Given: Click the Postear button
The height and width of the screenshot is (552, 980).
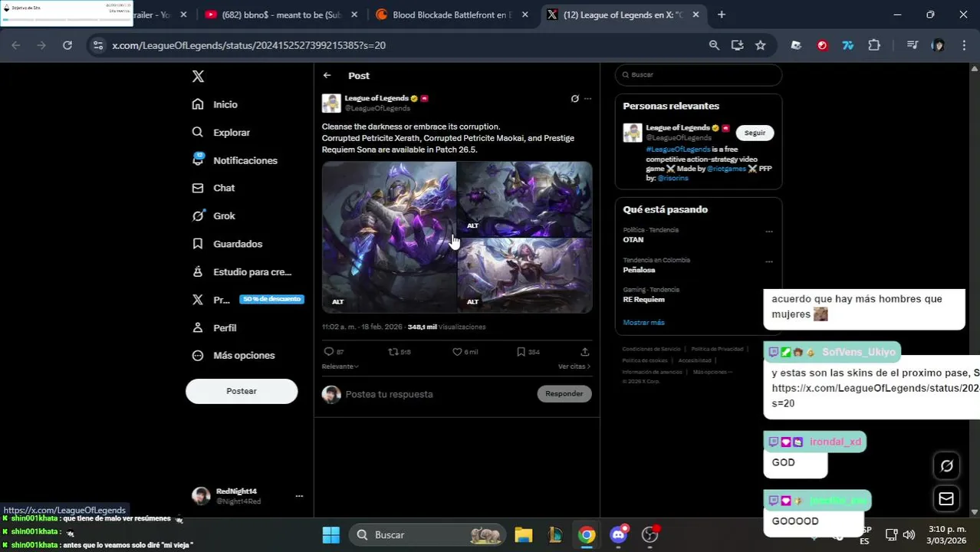Looking at the screenshot, I should point(242,391).
